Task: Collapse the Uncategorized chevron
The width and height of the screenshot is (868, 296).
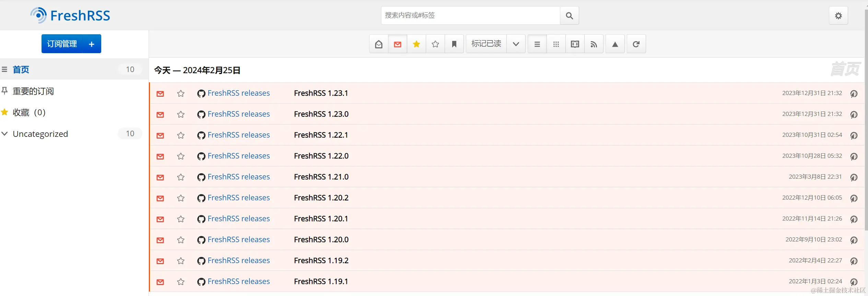Action: pyautogui.click(x=4, y=133)
